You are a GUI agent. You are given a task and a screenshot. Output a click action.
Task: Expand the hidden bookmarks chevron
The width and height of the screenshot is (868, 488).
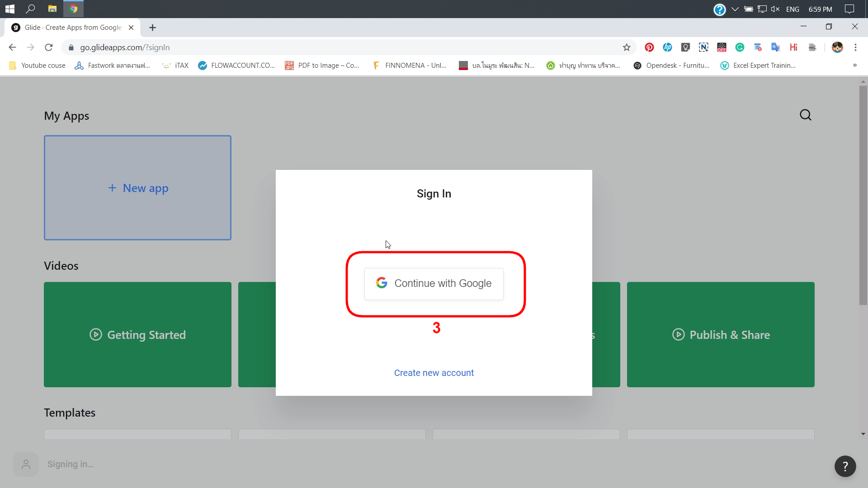click(x=855, y=66)
